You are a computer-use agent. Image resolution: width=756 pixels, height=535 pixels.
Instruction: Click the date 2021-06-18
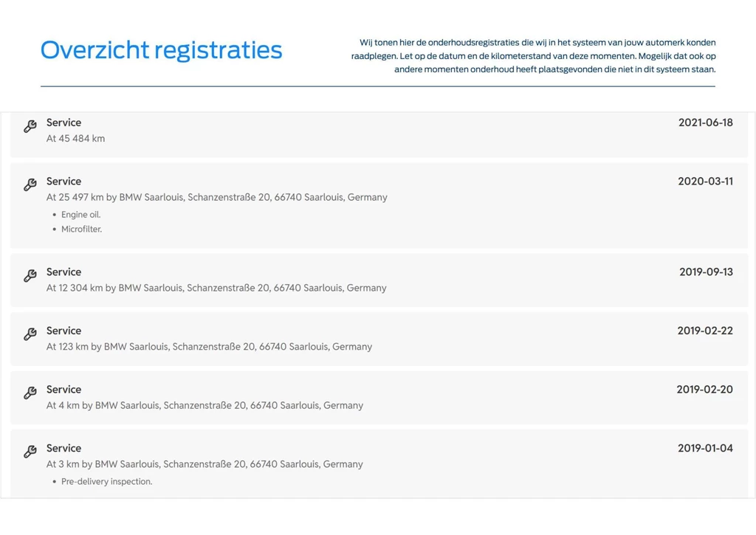pyautogui.click(x=705, y=122)
